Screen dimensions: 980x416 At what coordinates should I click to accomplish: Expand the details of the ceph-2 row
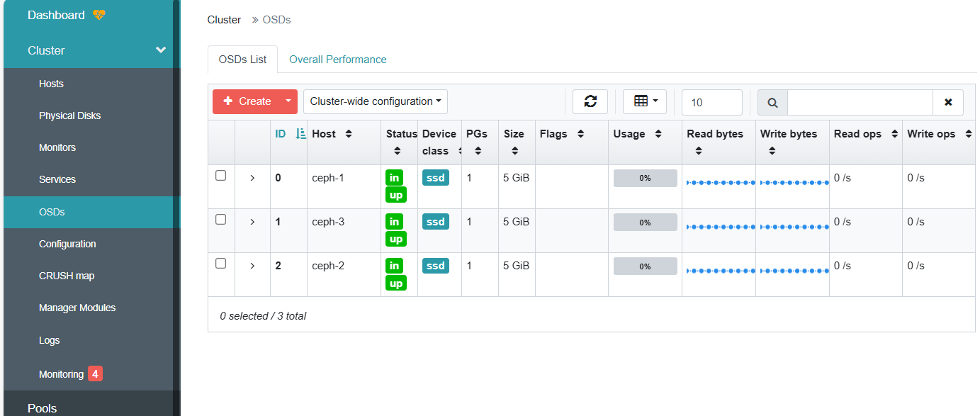252,266
